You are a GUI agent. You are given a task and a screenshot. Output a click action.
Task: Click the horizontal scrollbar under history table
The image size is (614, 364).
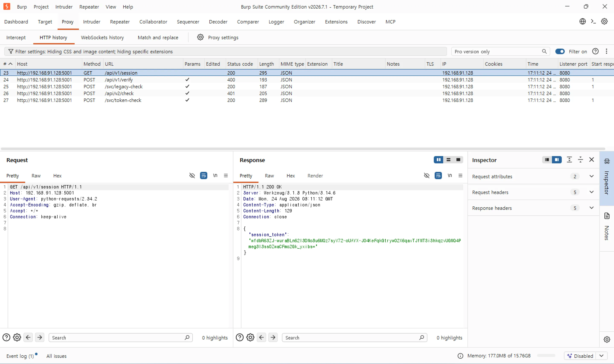pyautogui.click(x=303, y=149)
